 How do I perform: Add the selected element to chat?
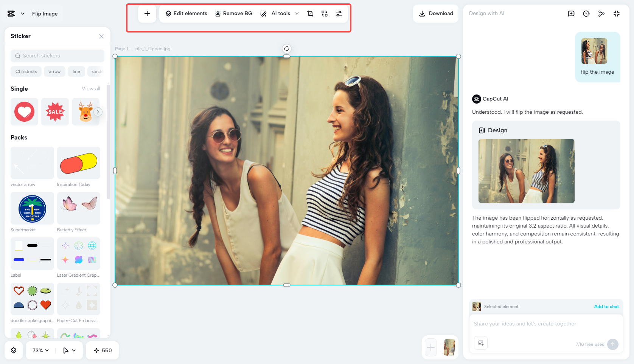click(606, 307)
